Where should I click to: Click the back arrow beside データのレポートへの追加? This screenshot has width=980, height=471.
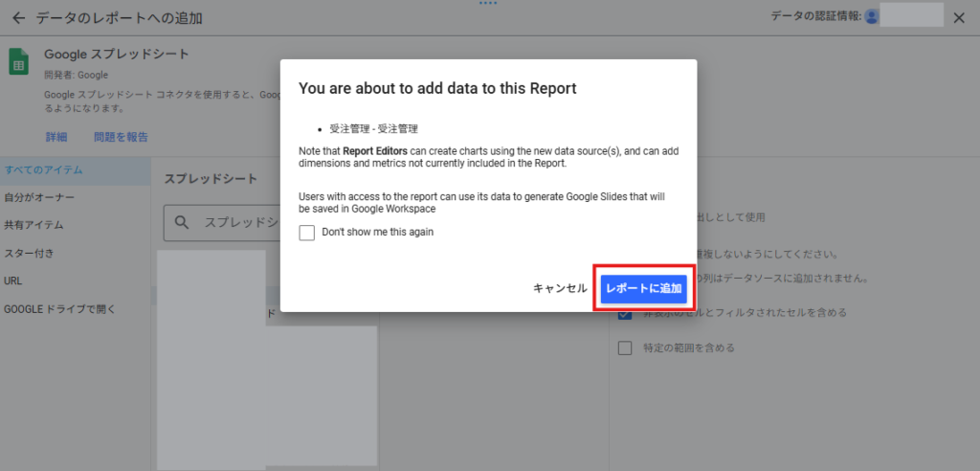(18, 18)
